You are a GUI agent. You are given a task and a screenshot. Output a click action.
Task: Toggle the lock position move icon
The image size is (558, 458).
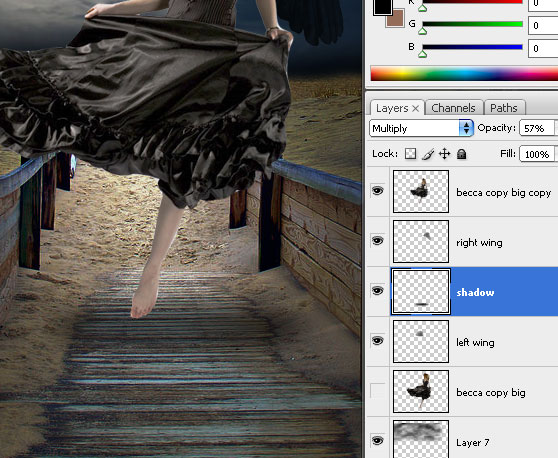[444, 154]
